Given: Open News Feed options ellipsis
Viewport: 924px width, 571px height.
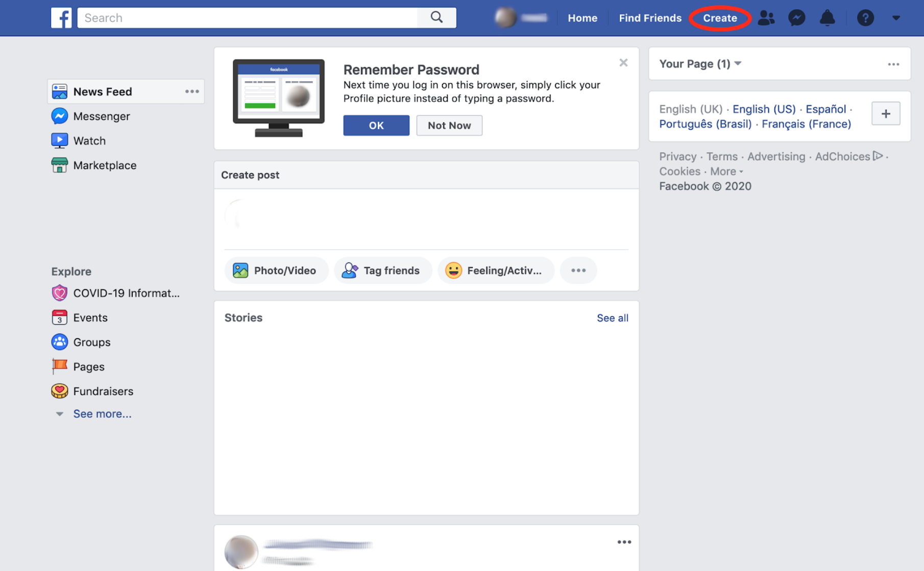Looking at the screenshot, I should tap(192, 91).
